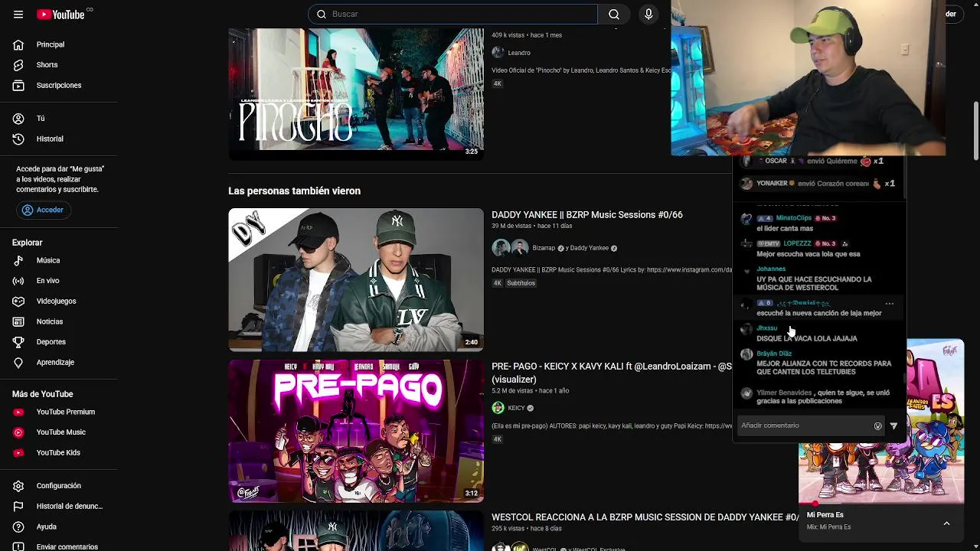
Task: Open emoji picker in comment box
Action: click(x=878, y=426)
